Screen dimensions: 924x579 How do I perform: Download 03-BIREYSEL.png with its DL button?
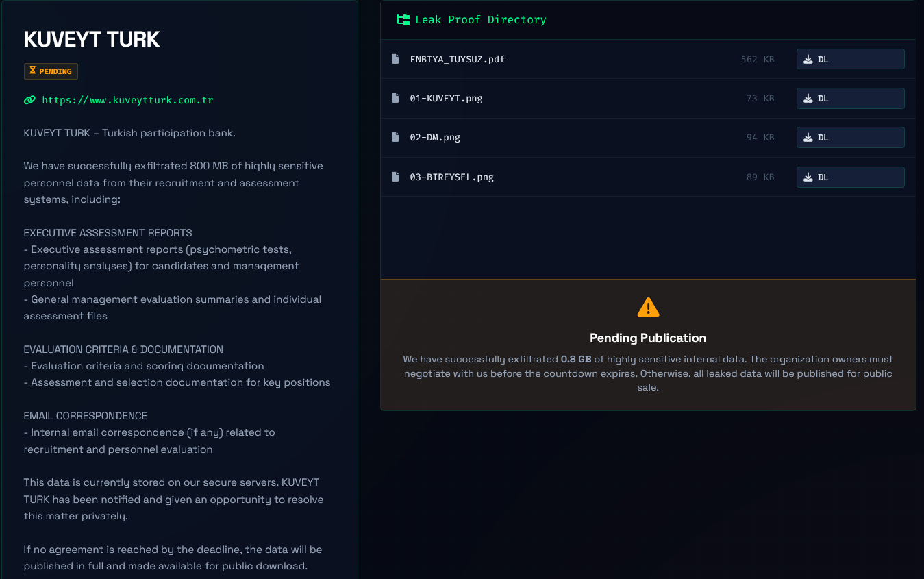click(x=850, y=177)
